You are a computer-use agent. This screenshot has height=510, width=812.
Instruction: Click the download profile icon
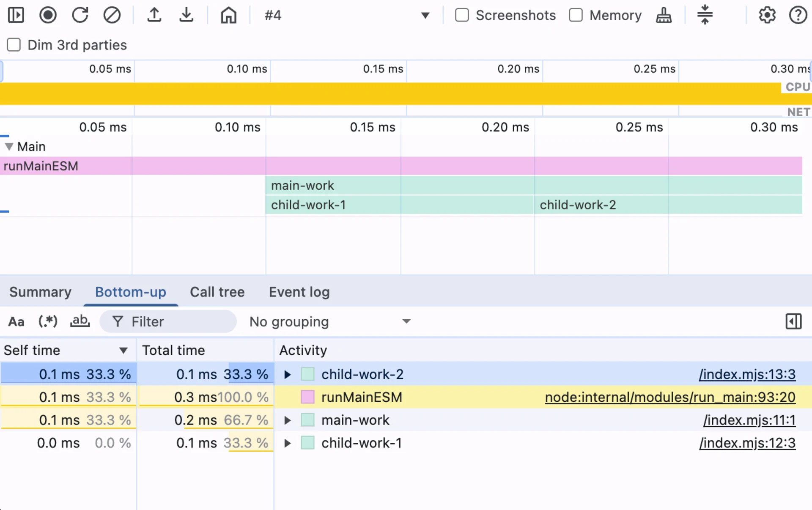click(186, 15)
